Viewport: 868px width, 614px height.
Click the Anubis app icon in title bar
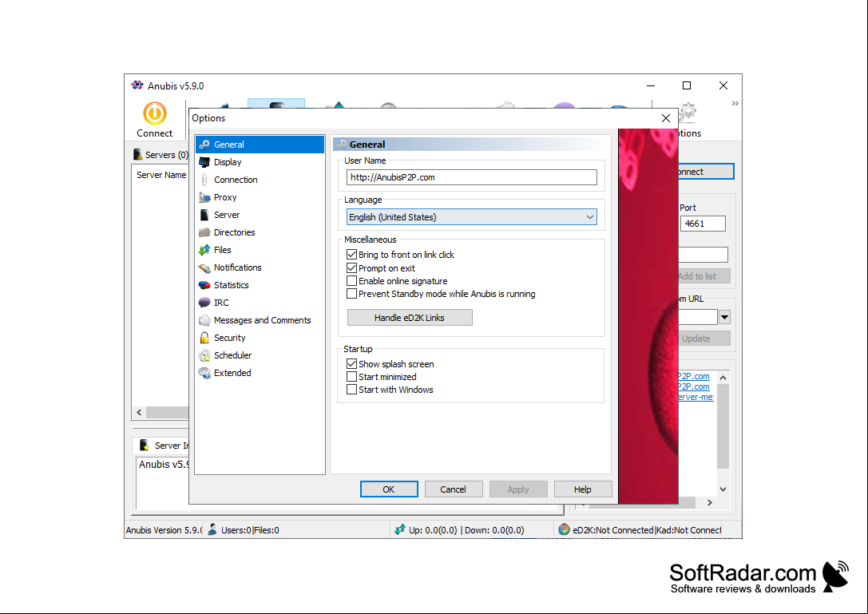[x=137, y=85]
